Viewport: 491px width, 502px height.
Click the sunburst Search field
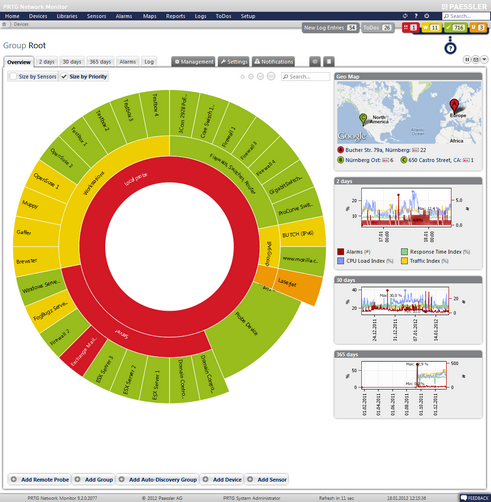pos(305,77)
